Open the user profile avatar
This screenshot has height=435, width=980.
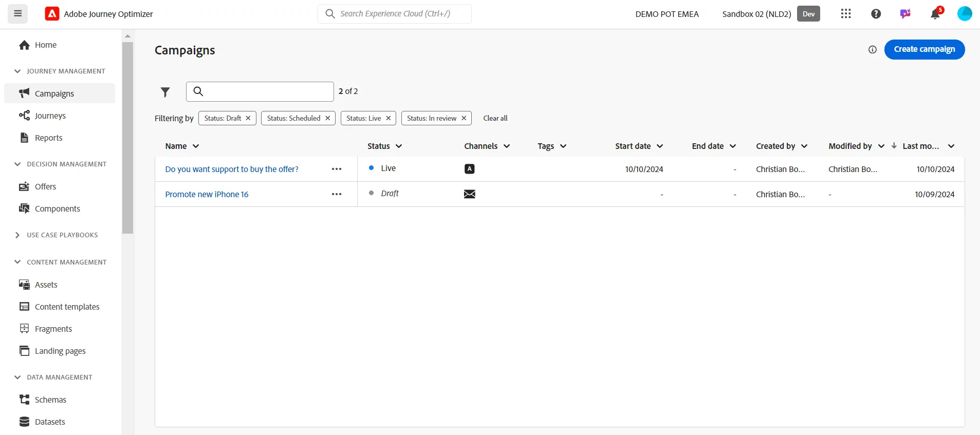[x=965, y=14]
